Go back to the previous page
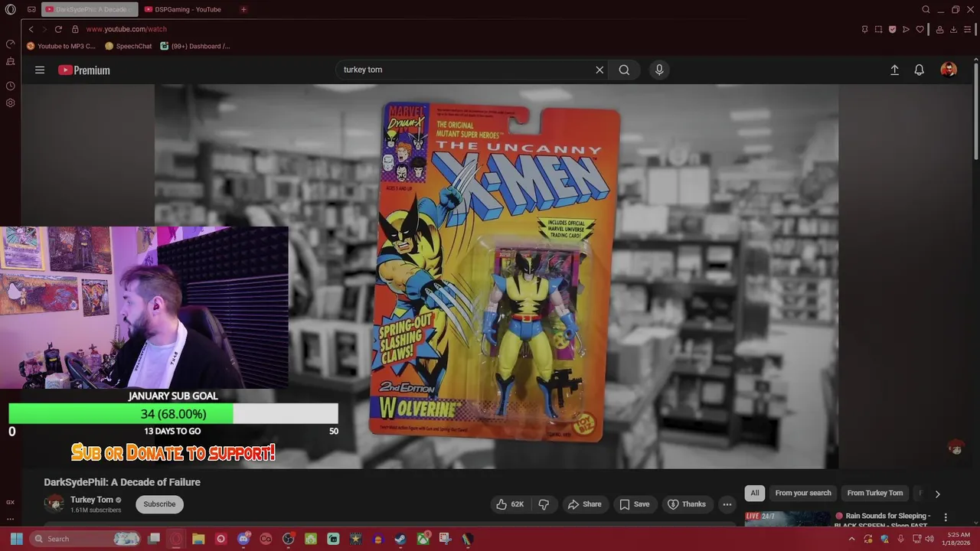 (31, 29)
